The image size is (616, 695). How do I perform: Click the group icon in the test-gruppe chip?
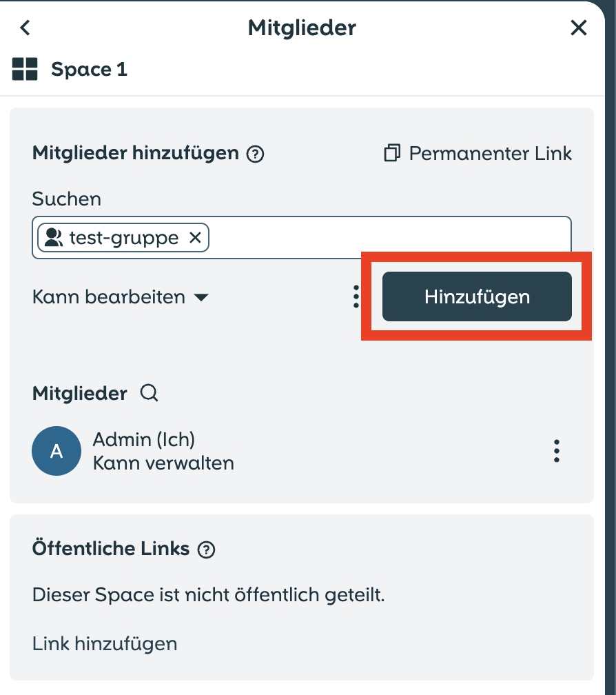[54, 238]
